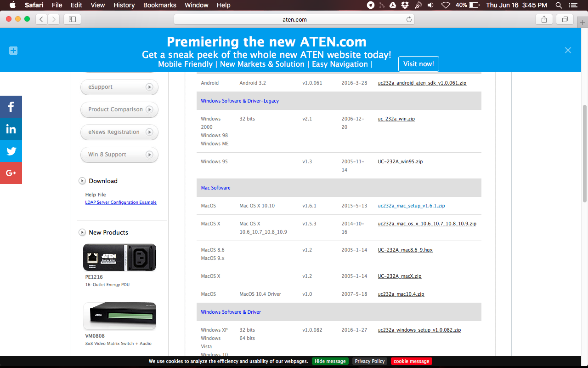Open the Safari menu
The image size is (588, 368).
click(34, 5)
